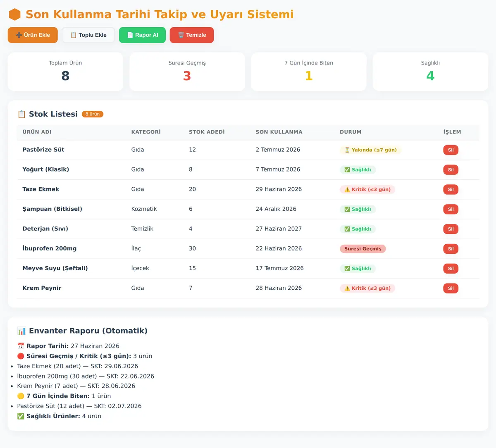This screenshot has height=448, width=496.
Task: Remove Taze Ekmek with Sil
Action: (x=451, y=190)
